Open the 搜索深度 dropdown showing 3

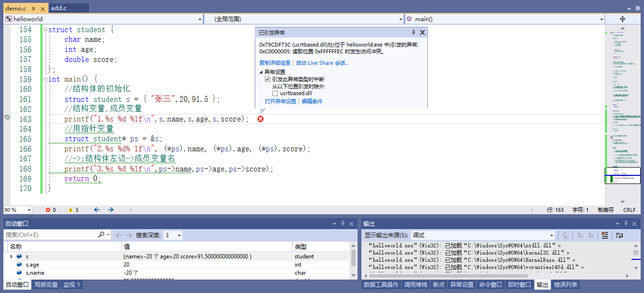click(x=173, y=235)
